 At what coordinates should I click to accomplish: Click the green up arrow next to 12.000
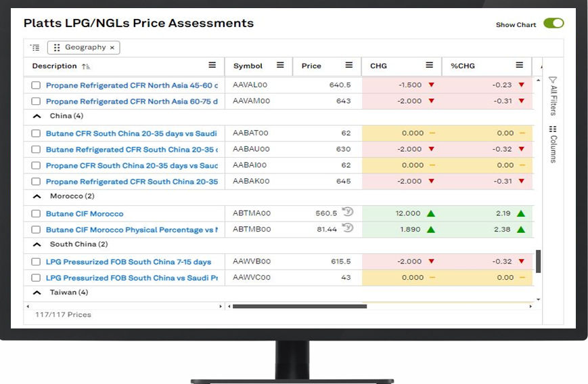pyautogui.click(x=431, y=213)
